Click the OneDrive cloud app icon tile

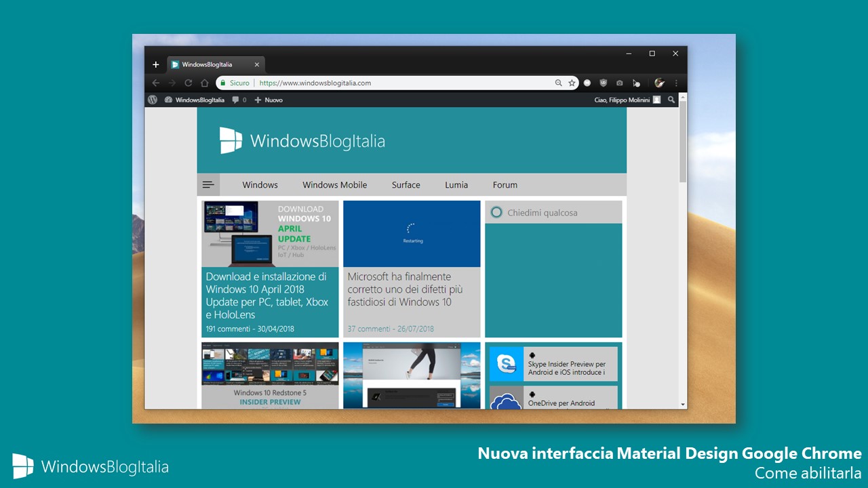(x=506, y=398)
